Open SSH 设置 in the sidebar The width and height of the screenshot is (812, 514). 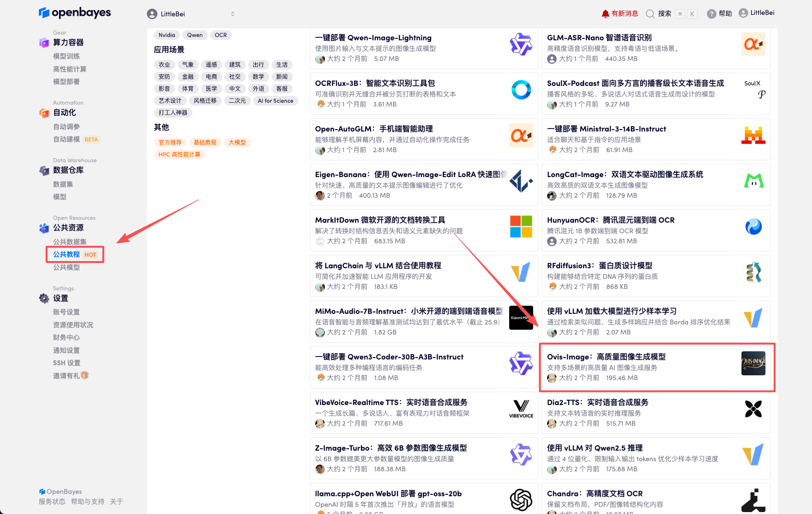[67, 363]
